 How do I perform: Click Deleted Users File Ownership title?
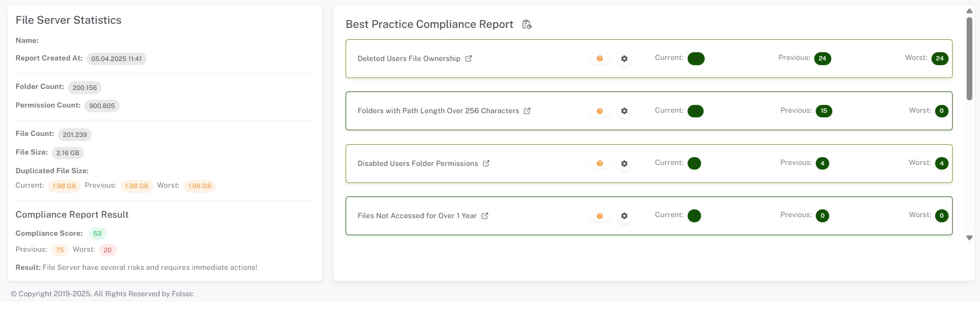[x=409, y=58]
